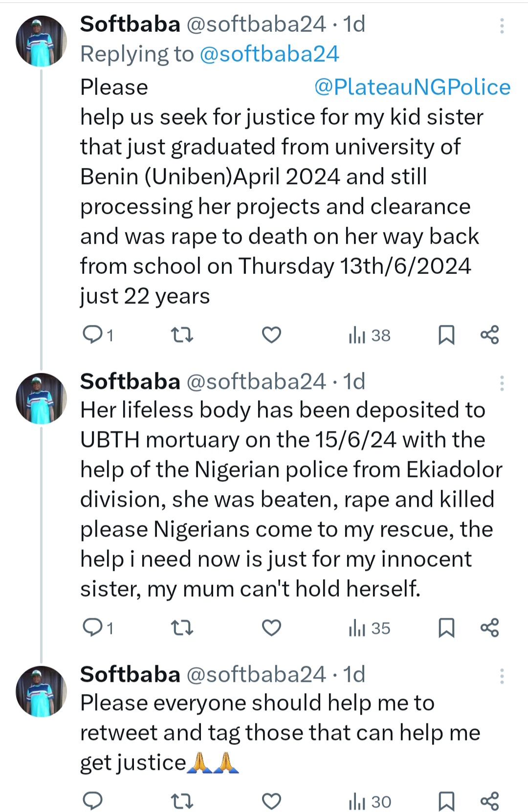Reply to the UBTH mortuary tweet

click(92, 628)
